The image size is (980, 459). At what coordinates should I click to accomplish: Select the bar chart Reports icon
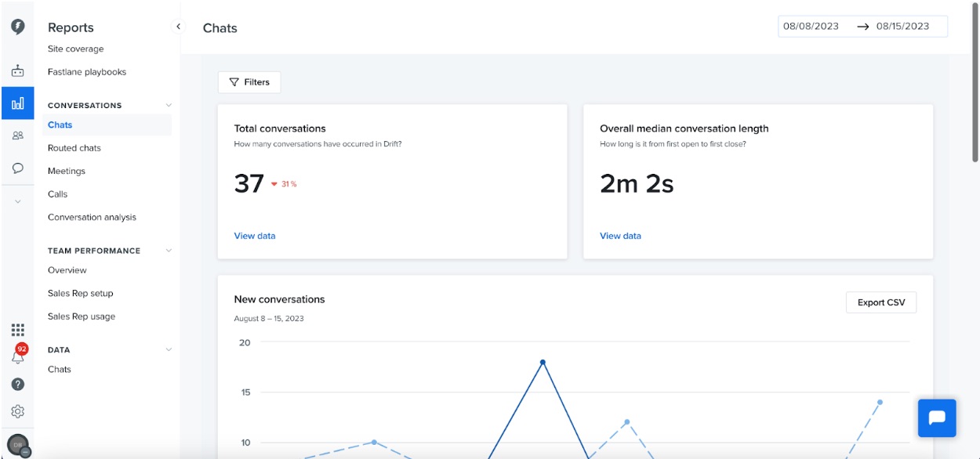[17, 103]
